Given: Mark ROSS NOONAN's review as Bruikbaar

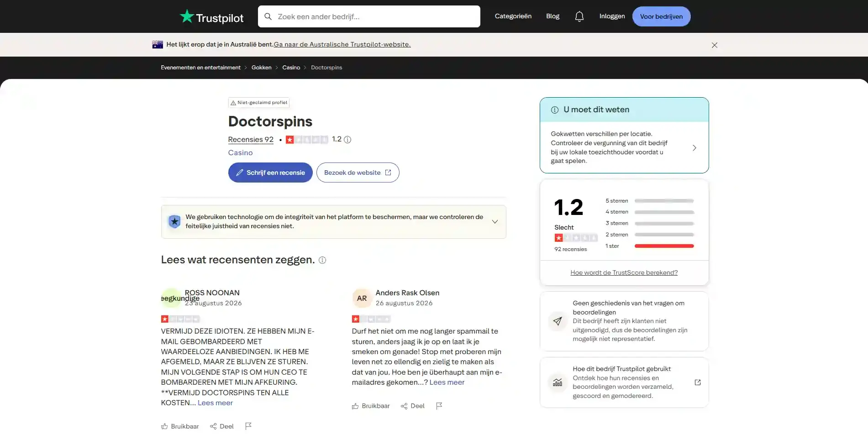Looking at the screenshot, I should [x=180, y=426].
